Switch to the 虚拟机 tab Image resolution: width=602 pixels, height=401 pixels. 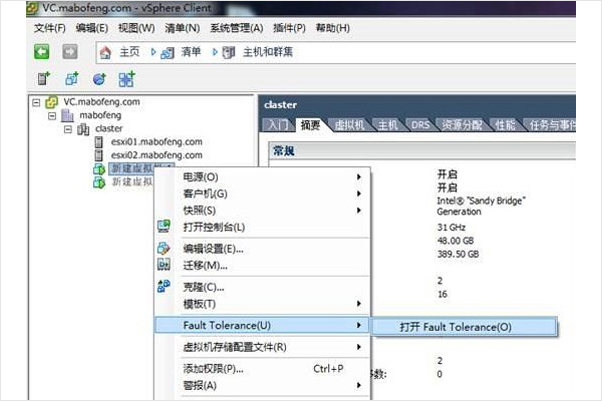tap(349, 125)
